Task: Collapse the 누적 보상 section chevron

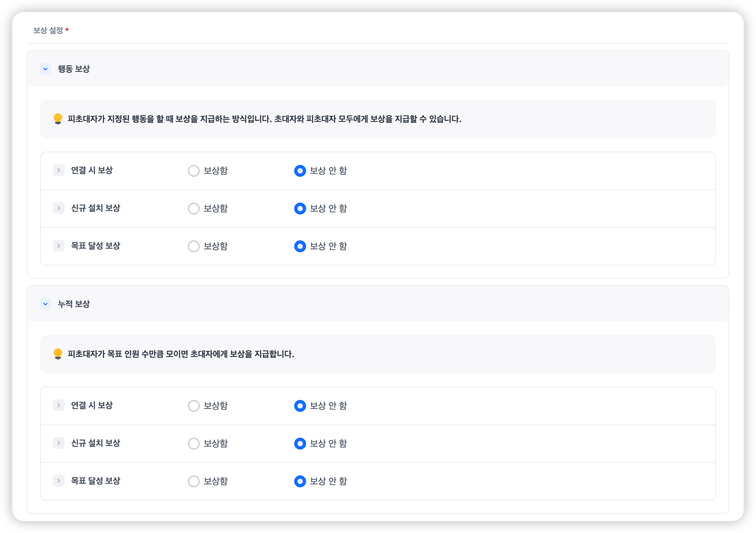Action: 45,304
